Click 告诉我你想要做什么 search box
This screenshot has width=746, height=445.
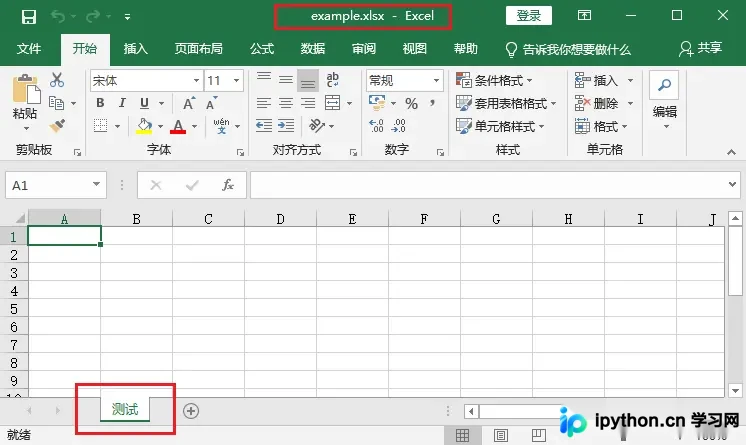pos(568,49)
